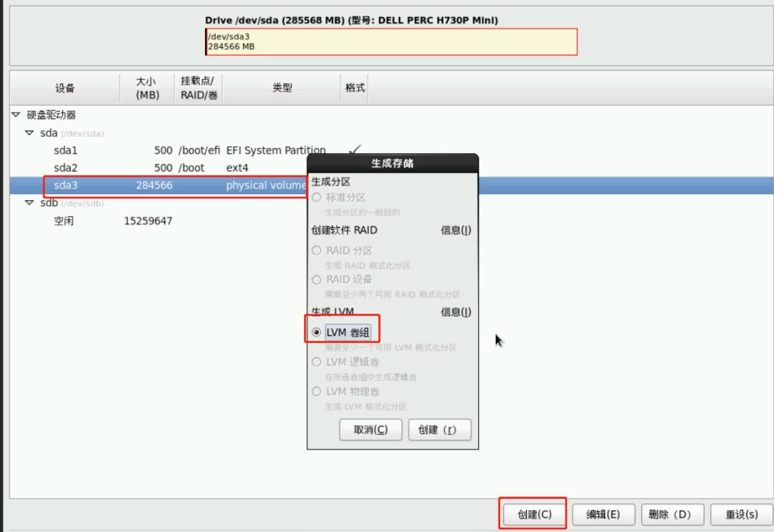Click the 编辑(E) button
The height and width of the screenshot is (532, 774).
pyautogui.click(x=603, y=514)
